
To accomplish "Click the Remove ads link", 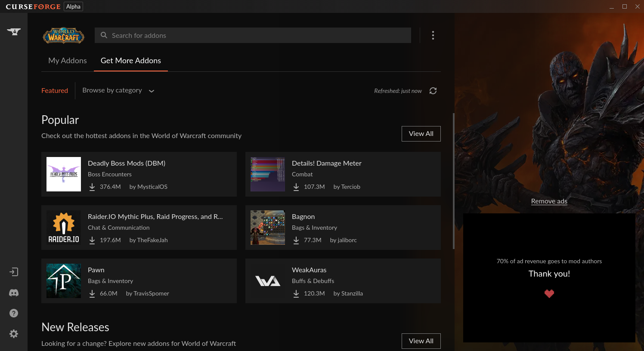I will click(549, 201).
